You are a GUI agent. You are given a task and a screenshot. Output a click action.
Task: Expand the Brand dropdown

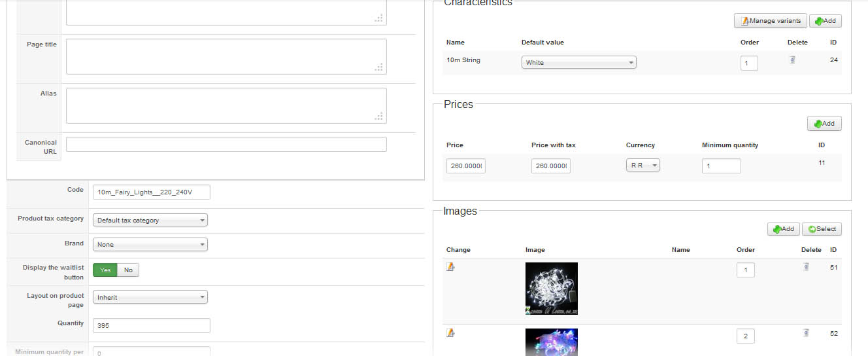point(150,245)
